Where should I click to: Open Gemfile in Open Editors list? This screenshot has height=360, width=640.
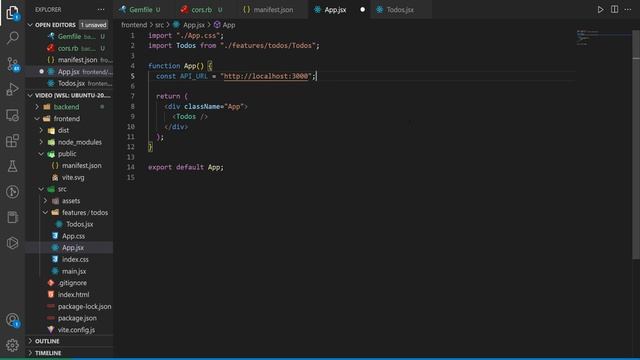69,36
